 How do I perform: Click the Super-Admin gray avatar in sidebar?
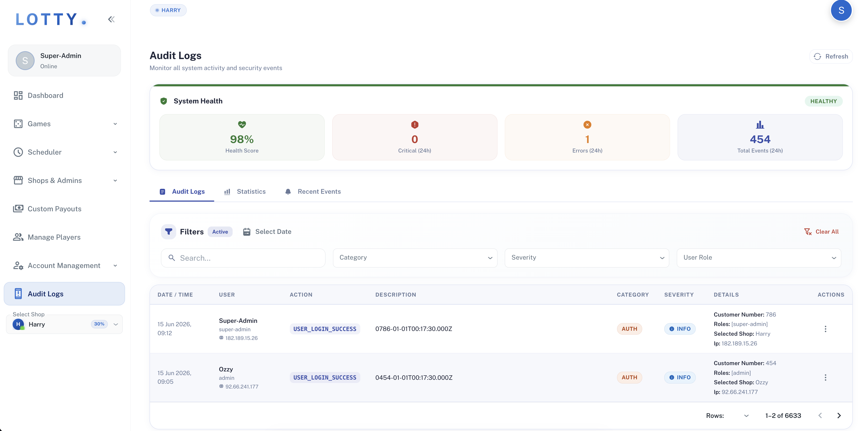click(x=25, y=61)
